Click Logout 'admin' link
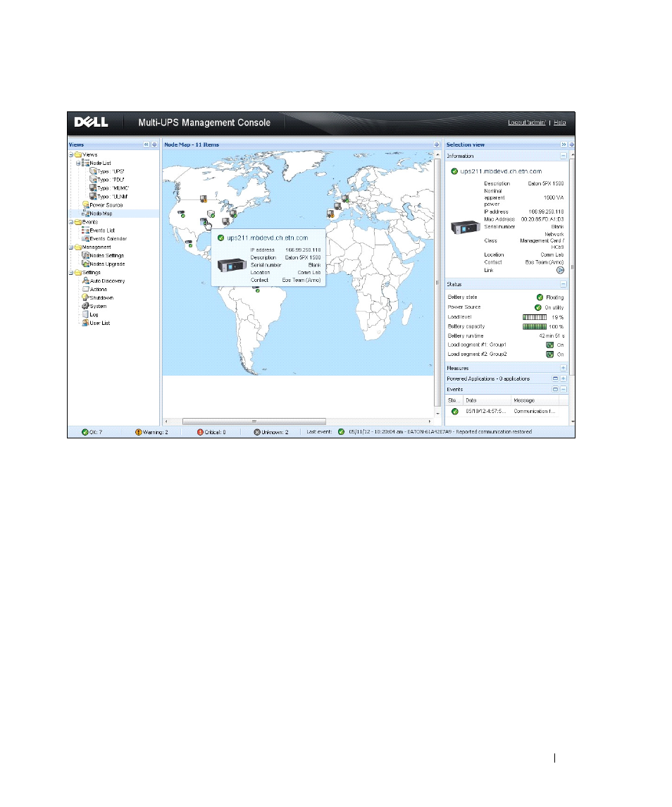 (526, 123)
